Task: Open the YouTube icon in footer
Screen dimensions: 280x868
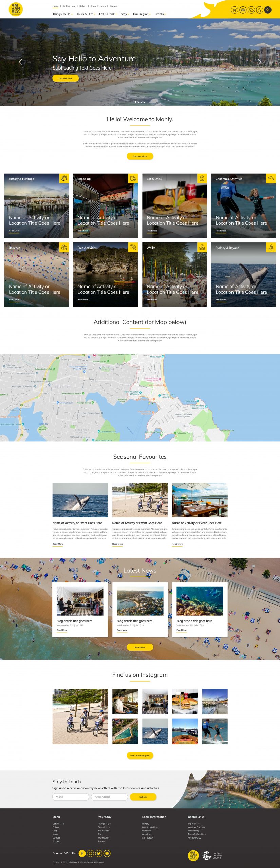Action: pyautogui.click(x=107, y=853)
